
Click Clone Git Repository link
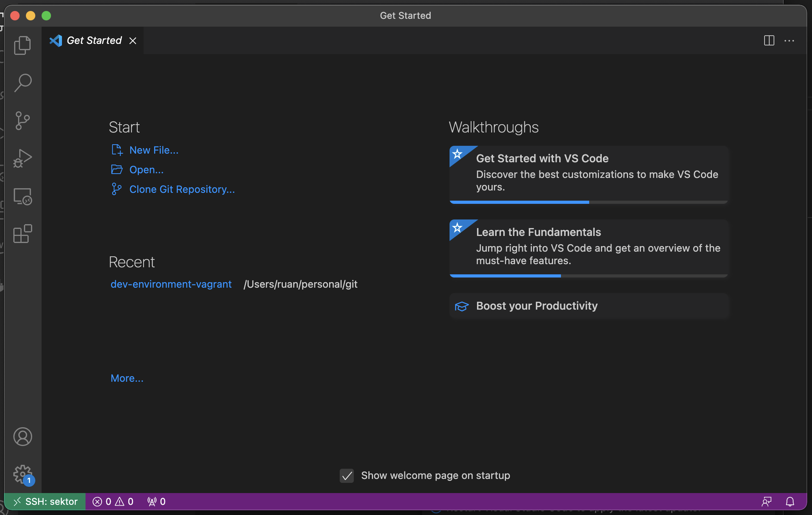pyautogui.click(x=182, y=189)
